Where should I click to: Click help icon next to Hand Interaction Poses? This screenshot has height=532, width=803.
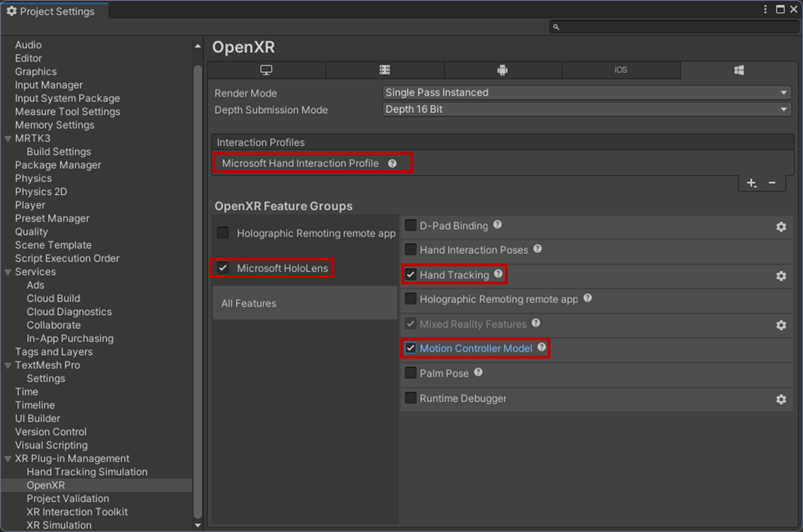[538, 249]
